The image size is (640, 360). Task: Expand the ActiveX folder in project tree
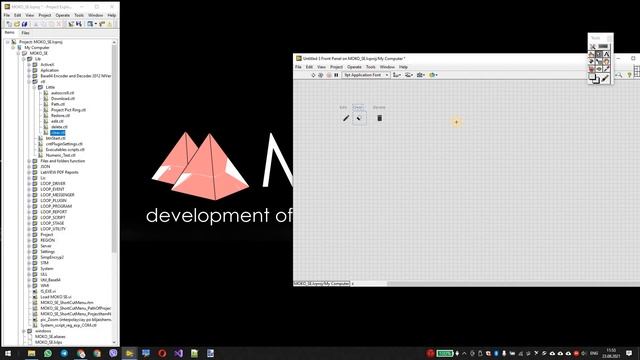click(29, 64)
